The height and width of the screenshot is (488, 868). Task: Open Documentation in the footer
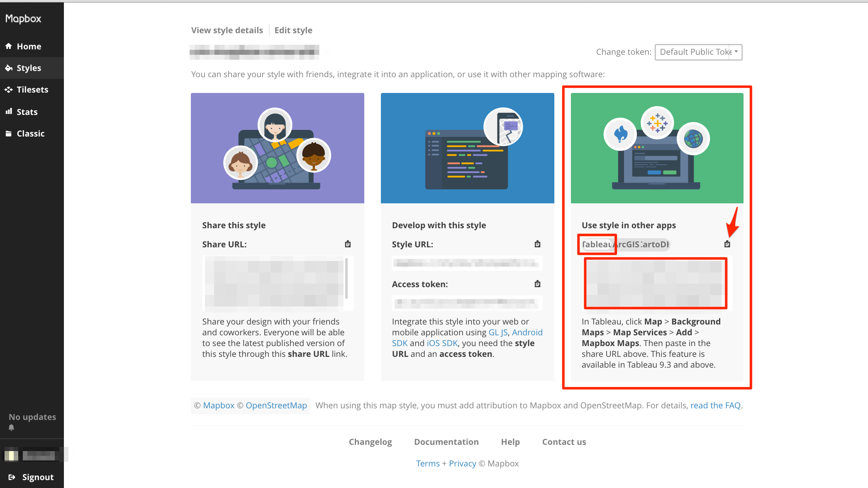446,442
